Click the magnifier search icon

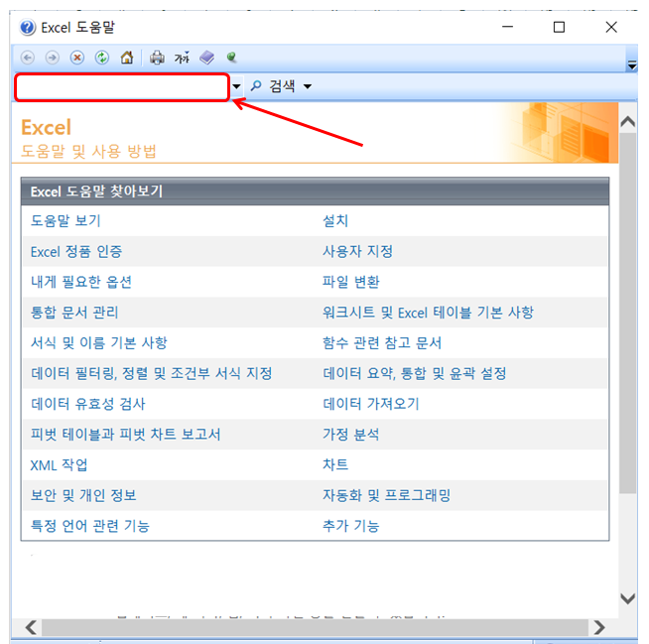click(256, 85)
